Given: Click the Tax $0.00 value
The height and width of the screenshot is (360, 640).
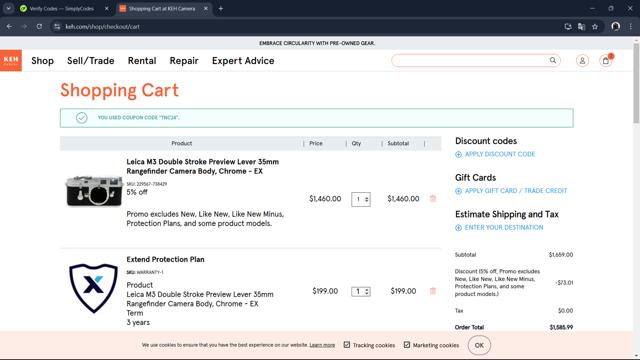Looking at the screenshot, I should (565, 311).
